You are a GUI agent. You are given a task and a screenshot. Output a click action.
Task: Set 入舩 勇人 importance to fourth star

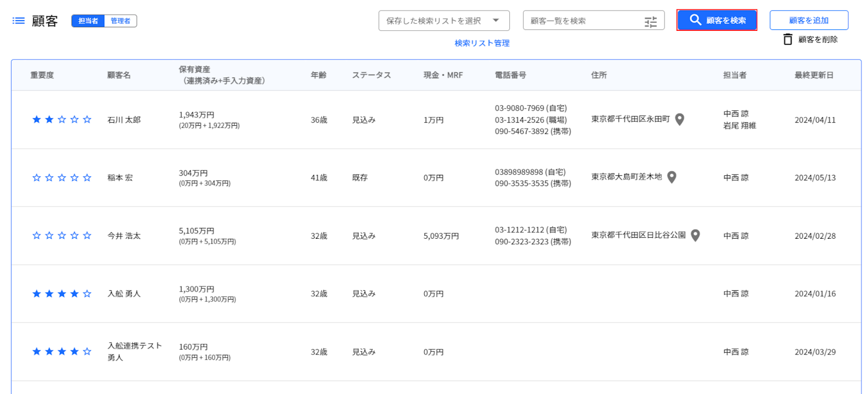click(x=74, y=294)
